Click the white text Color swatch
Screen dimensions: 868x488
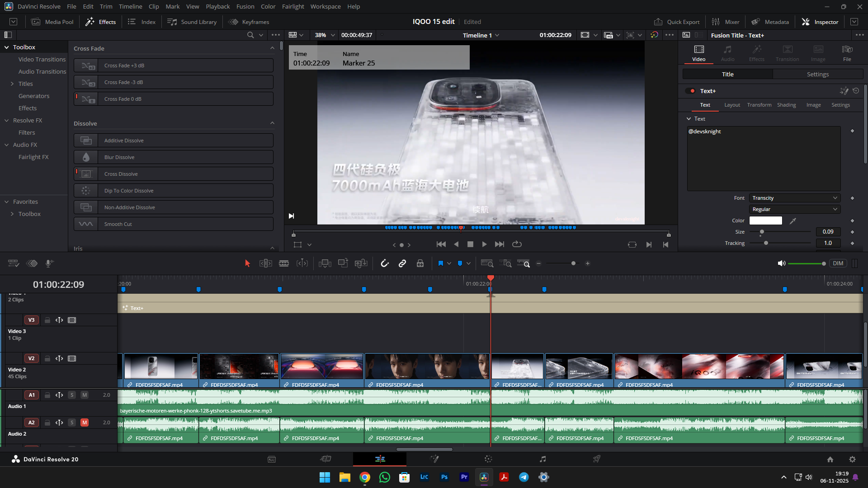pyautogui.click(x=765, y=221)
